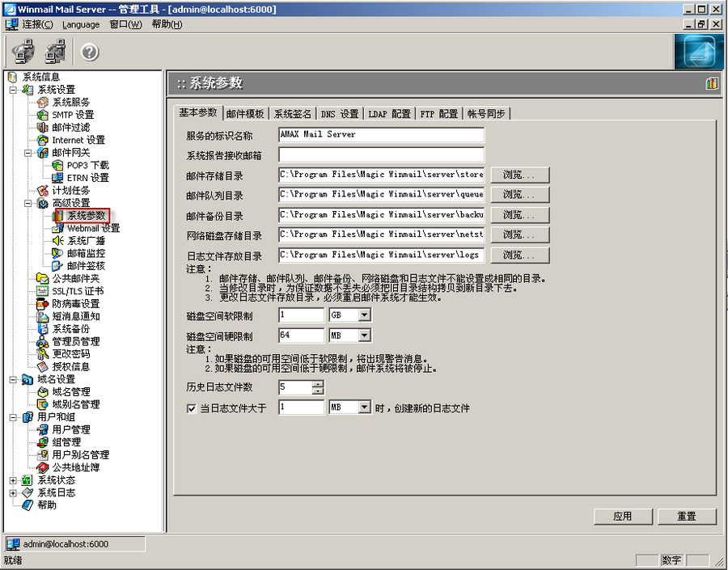Select the SMTP 设置 tree icon

pos(44,115)
